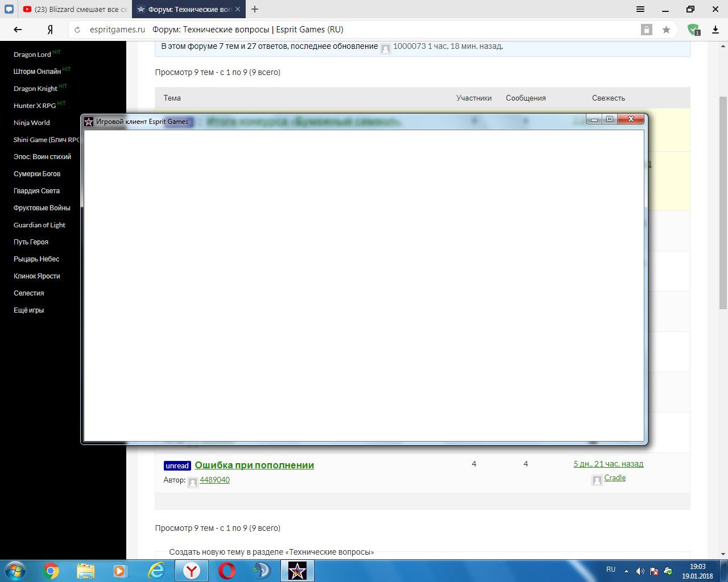Open the Cradle user profile link
Image resolution: width=728 pixels, height=582 pixels.
tap(615, 478)
